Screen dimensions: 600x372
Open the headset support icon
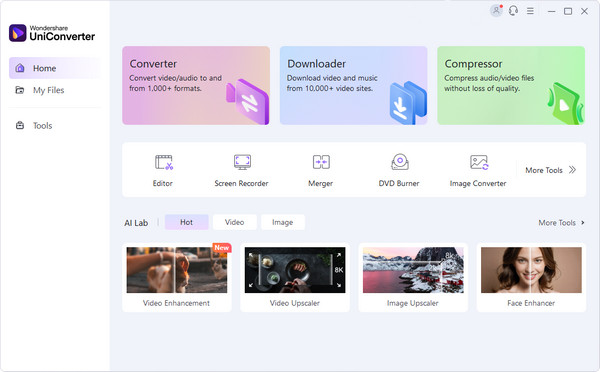[513, 11]
